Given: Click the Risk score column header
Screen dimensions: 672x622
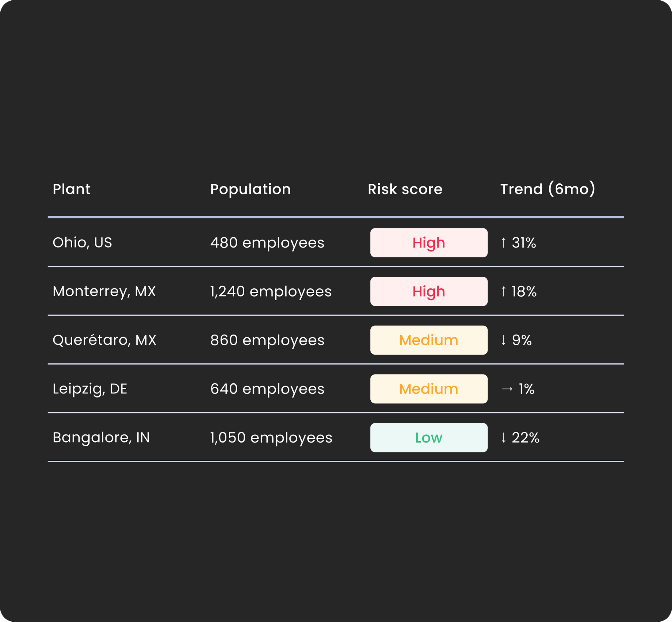Looking at the screenshot, I should 405,189.
